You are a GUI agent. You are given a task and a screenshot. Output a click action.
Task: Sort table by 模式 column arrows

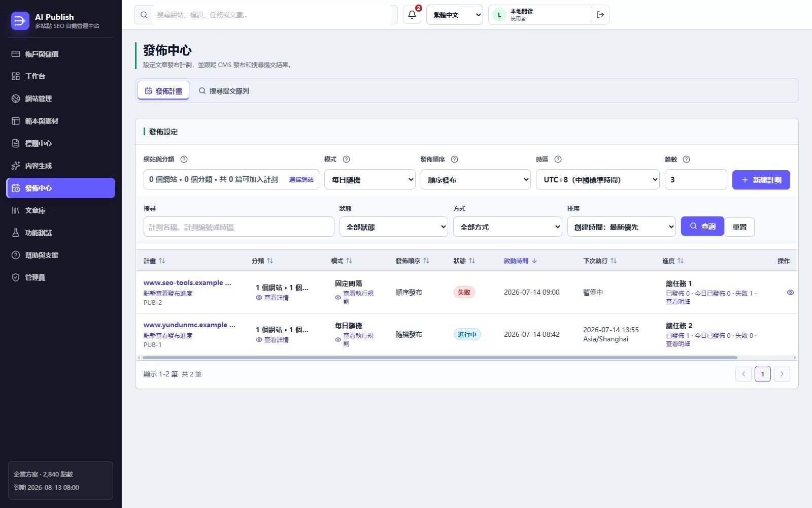349,261
